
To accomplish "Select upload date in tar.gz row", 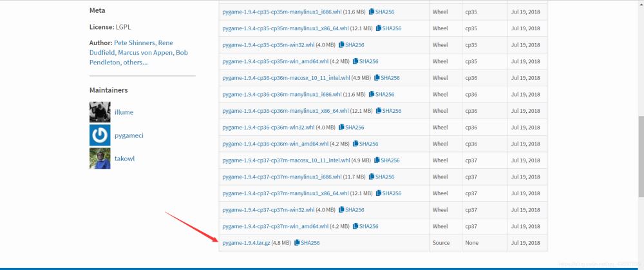I will pos(526,243).
